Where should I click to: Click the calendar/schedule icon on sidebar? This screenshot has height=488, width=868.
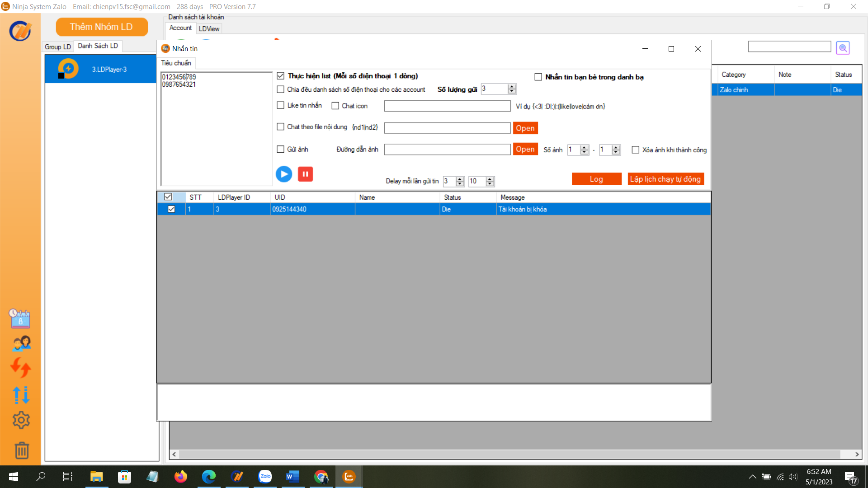[20, 319]
